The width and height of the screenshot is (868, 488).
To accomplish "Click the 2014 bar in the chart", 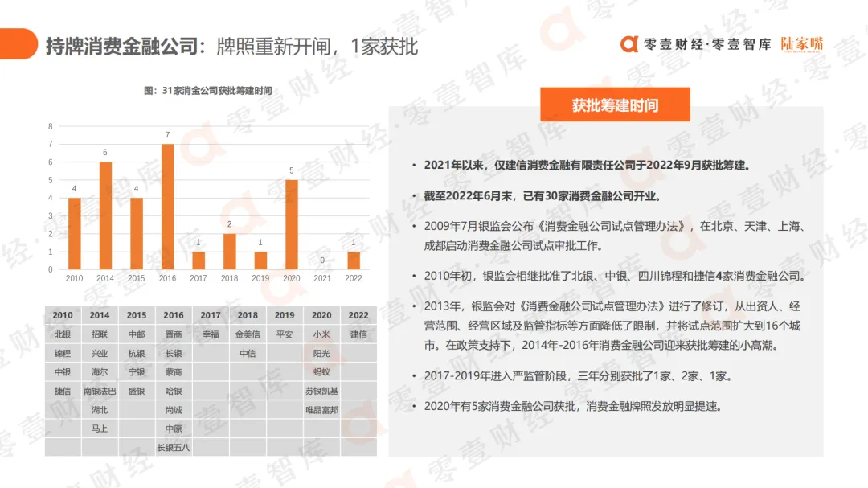I will (105, 215).
